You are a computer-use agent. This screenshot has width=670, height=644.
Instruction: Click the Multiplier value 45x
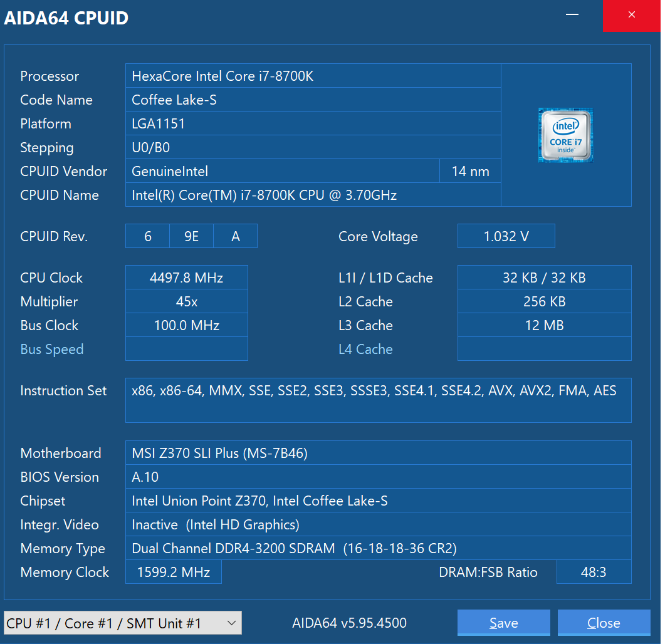(x=187, y=301)
